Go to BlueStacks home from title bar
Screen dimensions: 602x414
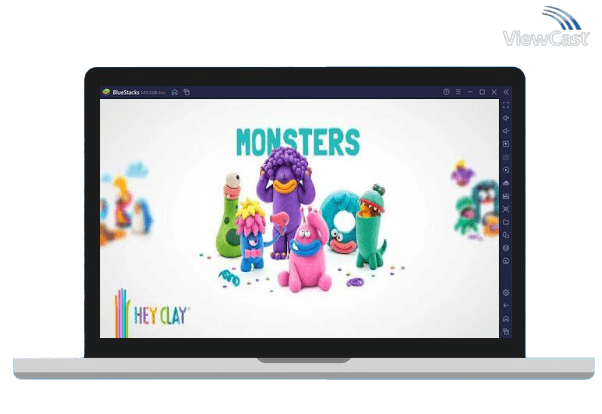click(175, 92)
